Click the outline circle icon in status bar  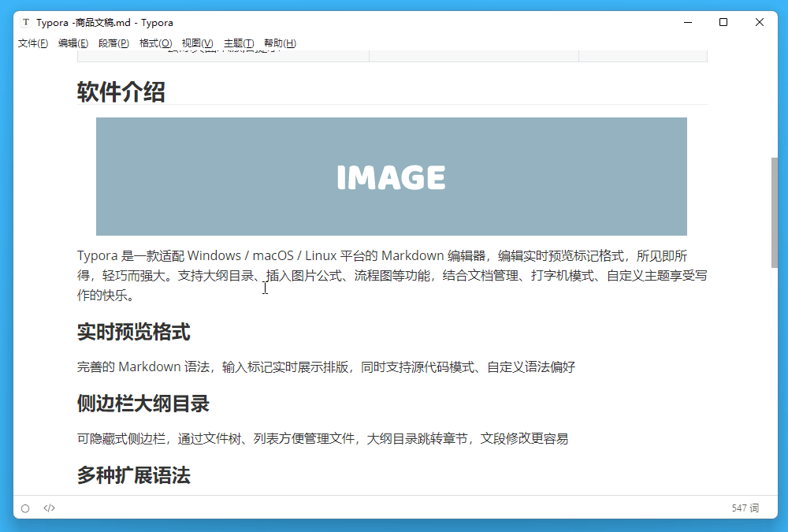coord(25,508)
